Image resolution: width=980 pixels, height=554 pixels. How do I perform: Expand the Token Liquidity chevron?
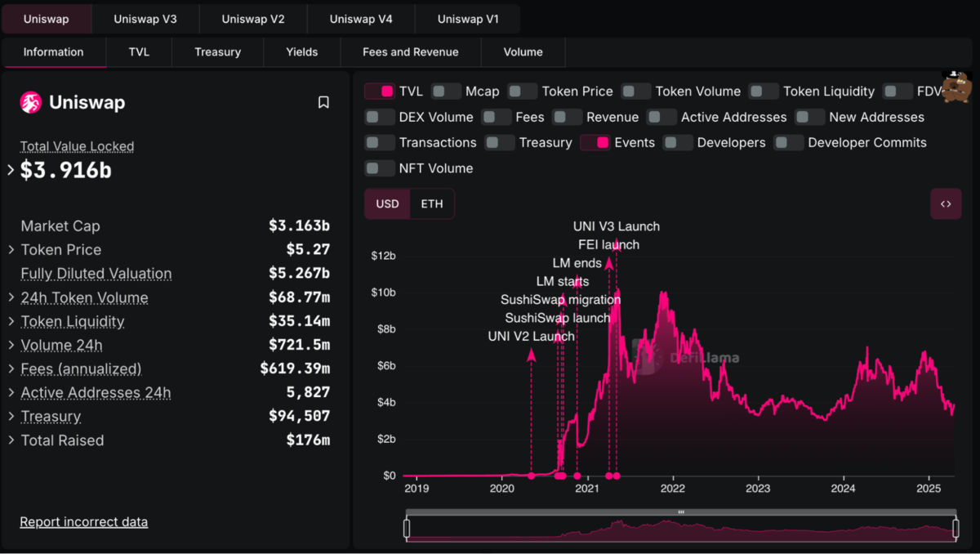pyautogui.click(x=11, y=321)
